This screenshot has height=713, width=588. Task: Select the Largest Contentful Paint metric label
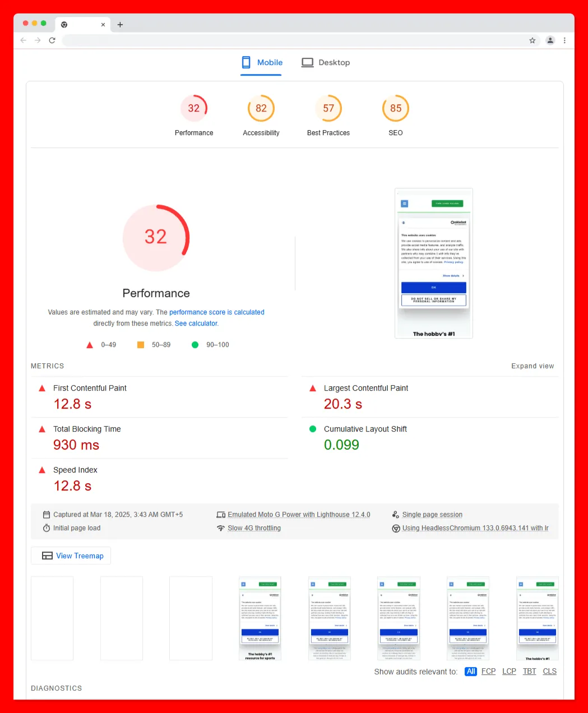tap(366, 388)
